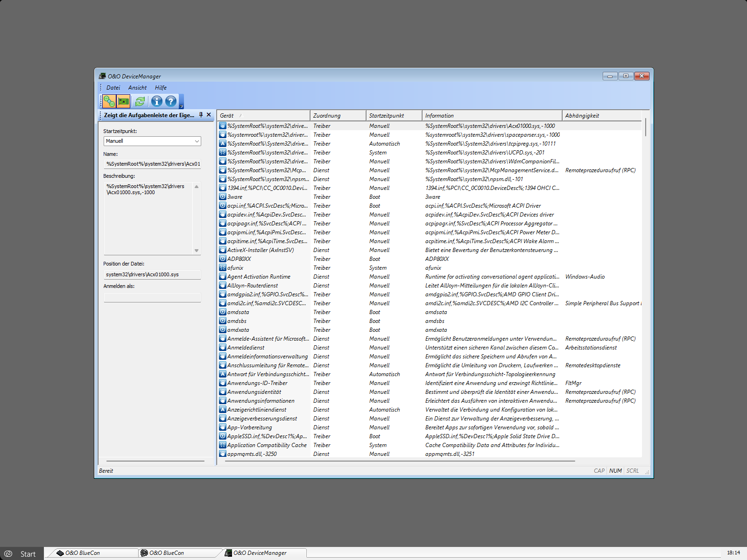Click the icon beside amdsata

coord(223,312)
